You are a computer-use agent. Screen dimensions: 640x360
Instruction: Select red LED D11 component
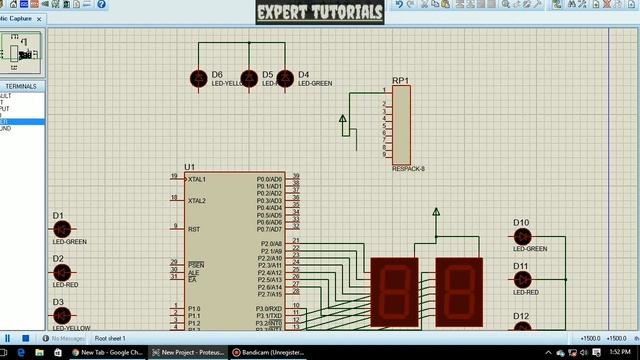tap(522, 280)
